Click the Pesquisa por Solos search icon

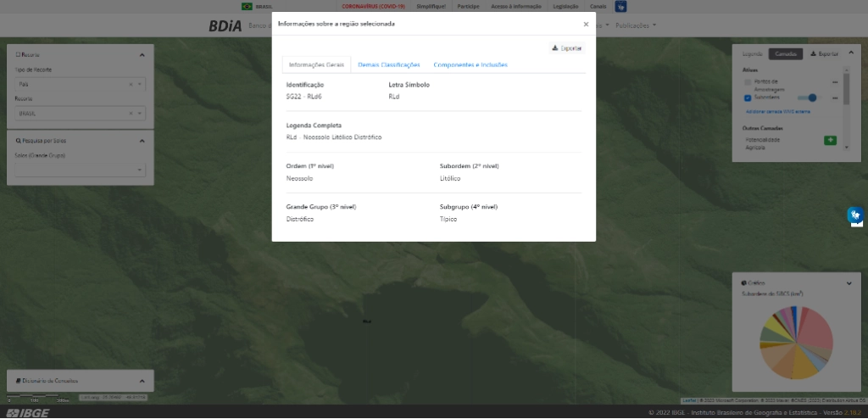[19, 141]
